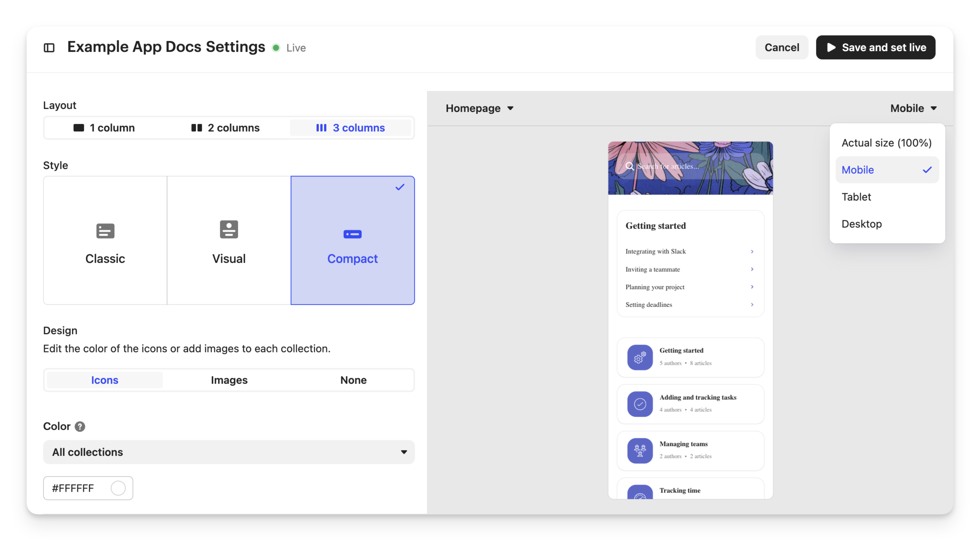Click the search magnifier icon in preview
This screenshot has width=980, height=541.
coord(630,166)
